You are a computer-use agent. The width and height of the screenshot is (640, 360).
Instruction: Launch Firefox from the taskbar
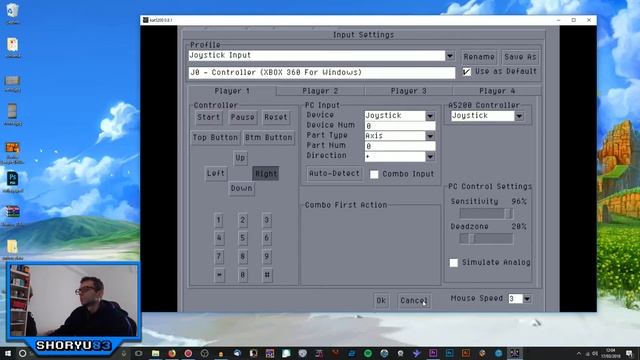pyautogui.click(x=172, y=353)
